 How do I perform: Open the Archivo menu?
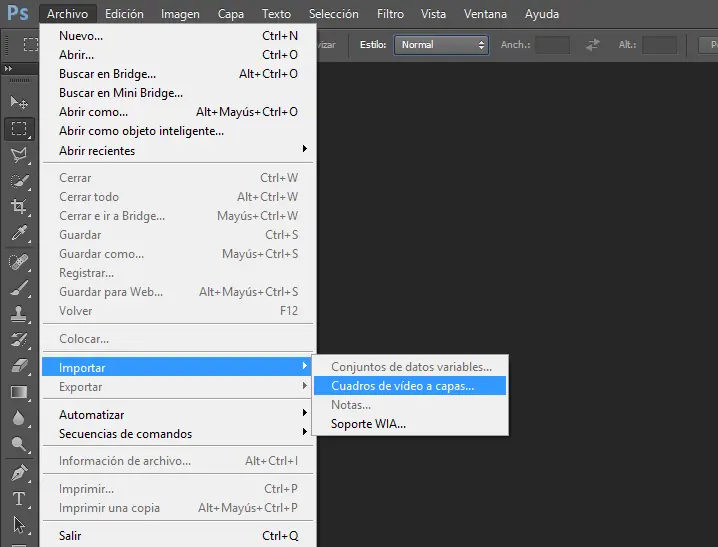(67, 14)
